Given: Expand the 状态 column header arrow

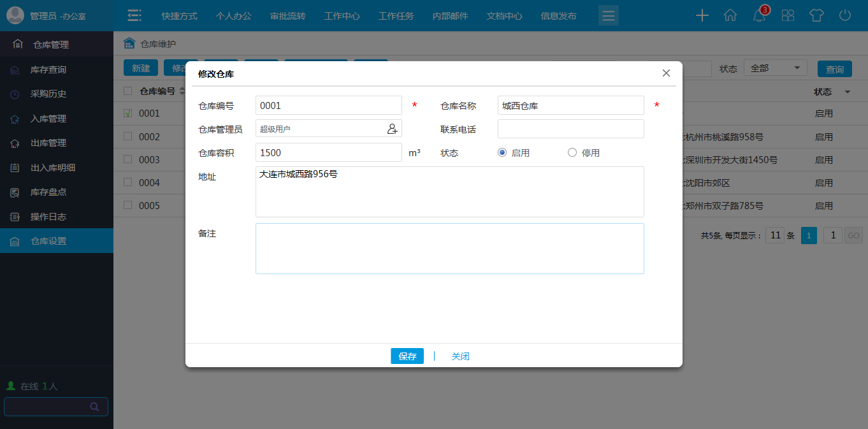Looking at the screenshot, I should [847, 92].
